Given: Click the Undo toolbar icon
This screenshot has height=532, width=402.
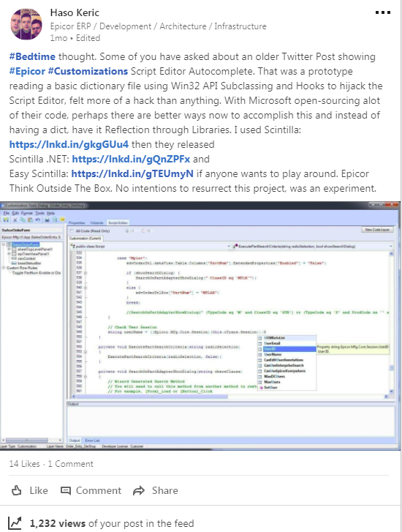Looking at the screenshot, I should pyautogui.click(x=37, y=220).
